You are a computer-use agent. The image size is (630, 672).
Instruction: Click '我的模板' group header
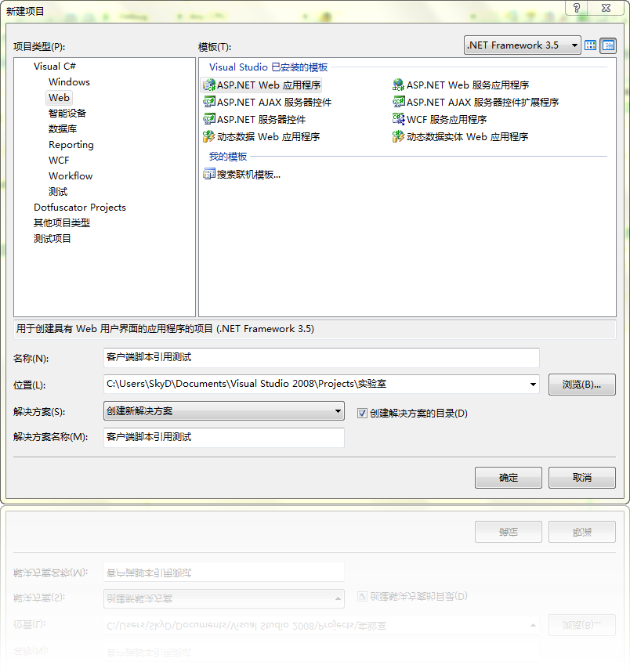point(228,157)
